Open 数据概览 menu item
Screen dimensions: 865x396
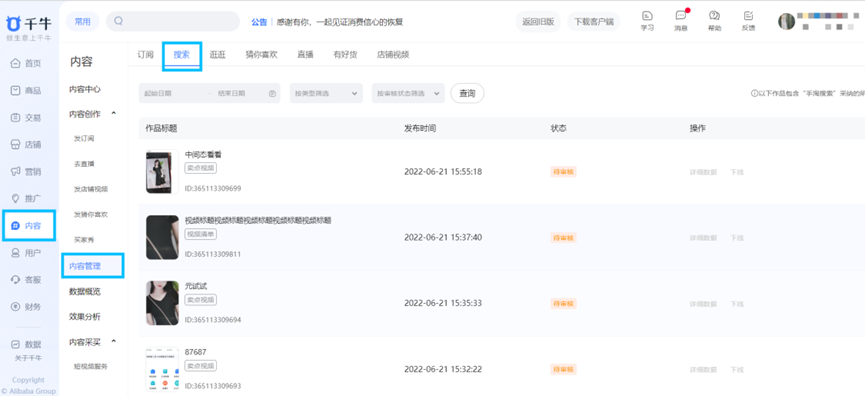84,291
